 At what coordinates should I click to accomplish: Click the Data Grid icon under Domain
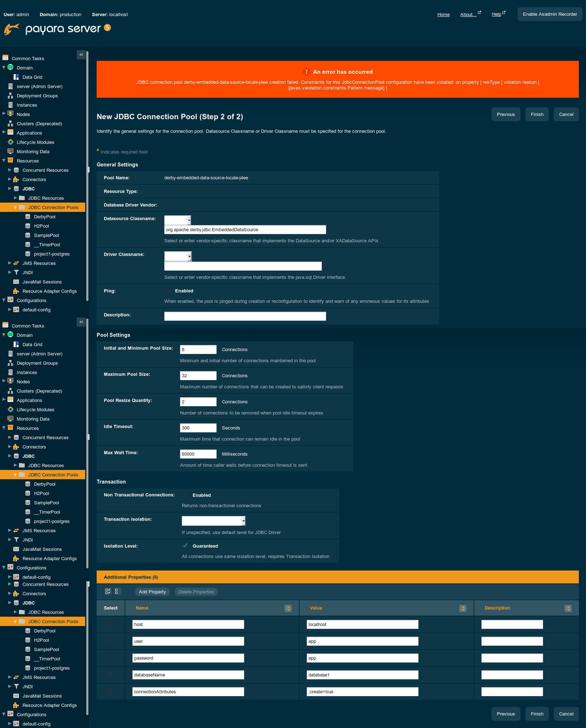coord(16,77)
